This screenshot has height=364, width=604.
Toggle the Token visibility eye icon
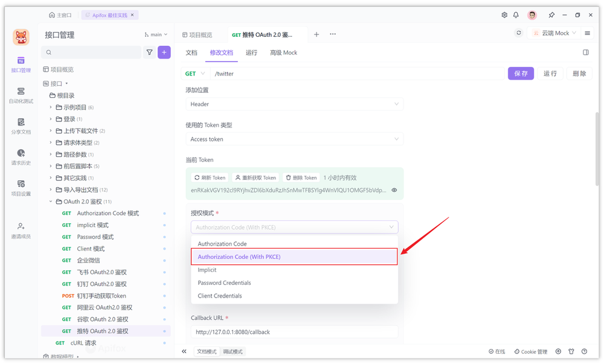396,190
